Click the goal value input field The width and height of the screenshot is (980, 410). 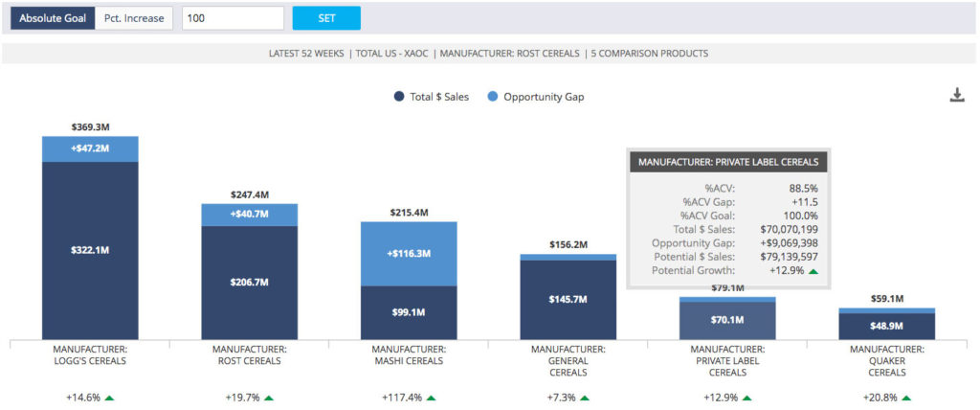coord(233,18)
